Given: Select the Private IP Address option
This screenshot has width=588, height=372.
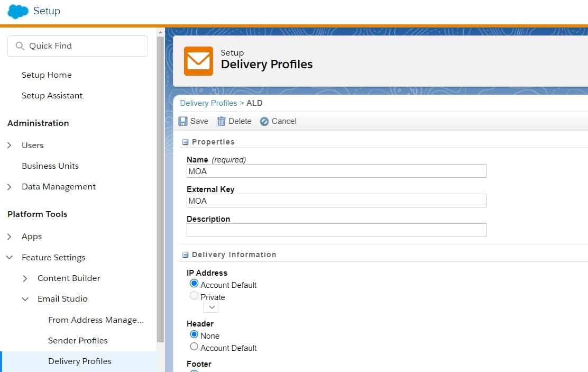Looking at the screenshot, I should (x=194, y=296).
